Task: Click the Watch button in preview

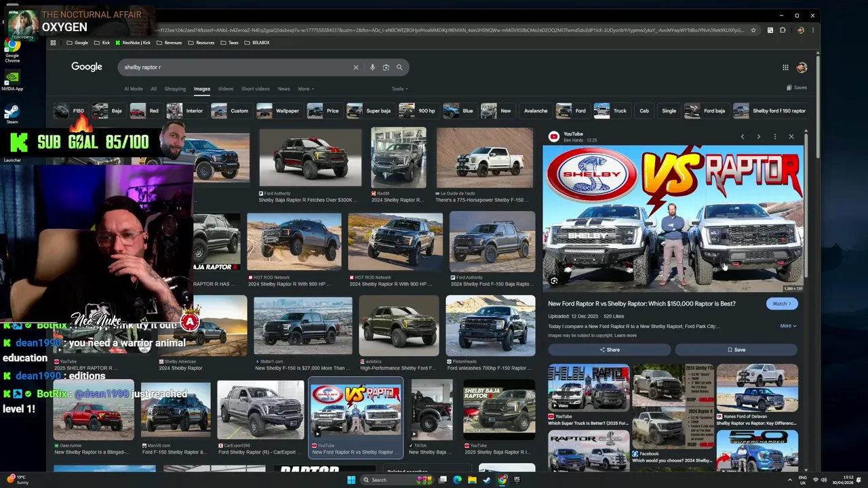Action: [x=782, y=304]
